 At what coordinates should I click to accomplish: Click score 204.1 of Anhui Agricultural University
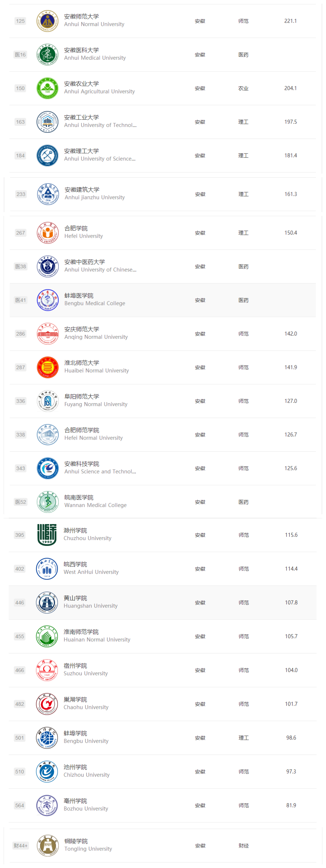pyautogui.click(x=290, y=88)
